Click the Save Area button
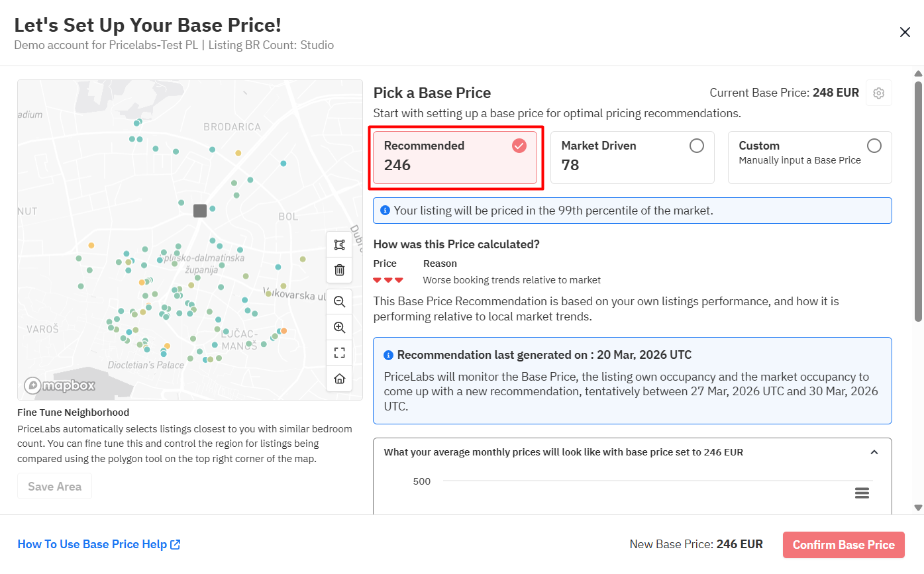Screen dimensions: 924x574 coord(55,487)
